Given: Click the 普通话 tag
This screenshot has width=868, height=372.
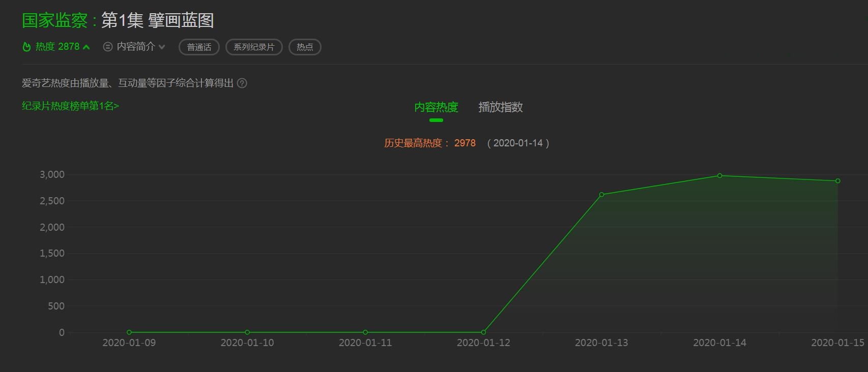Looking at the screenshot, I should tap(199, 47).
